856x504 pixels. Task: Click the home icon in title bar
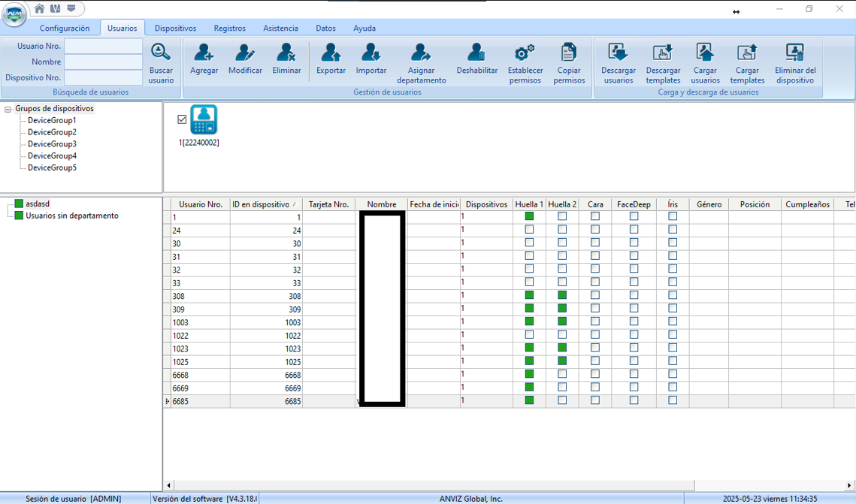pos(39,8)
